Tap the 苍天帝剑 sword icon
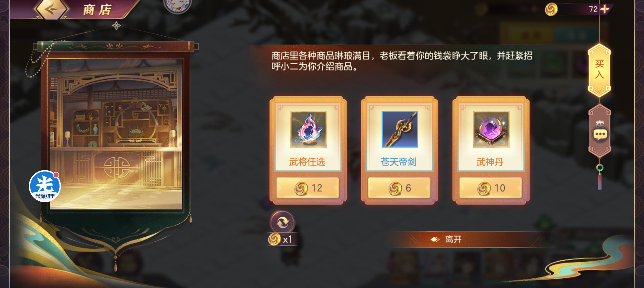 pos(400,129)
